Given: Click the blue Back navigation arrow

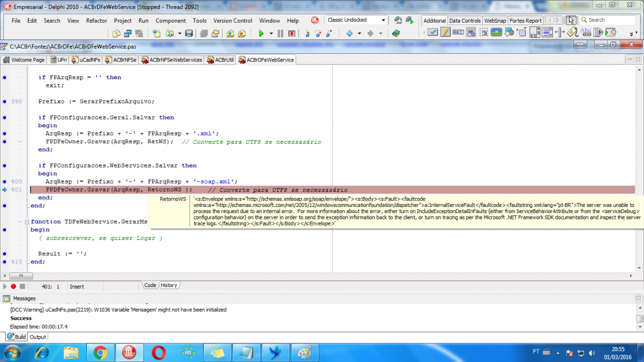Looking at the screenshot, I should (x=349, y=33).
